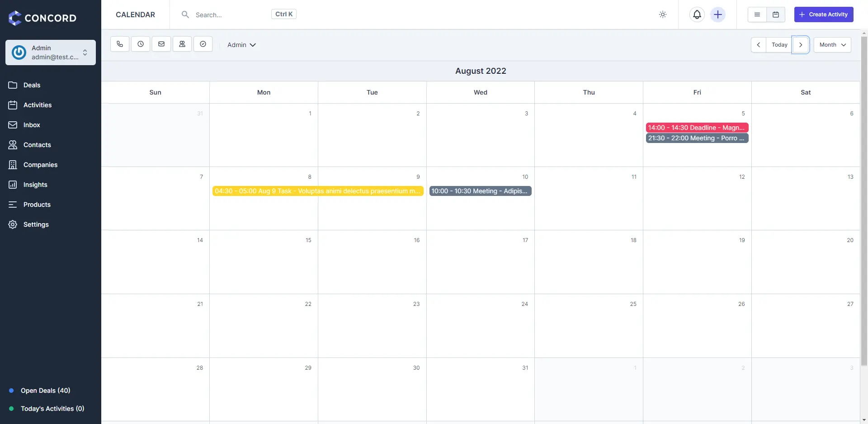Click the Wed column header

pyautogui.click(x=481, y=92)
